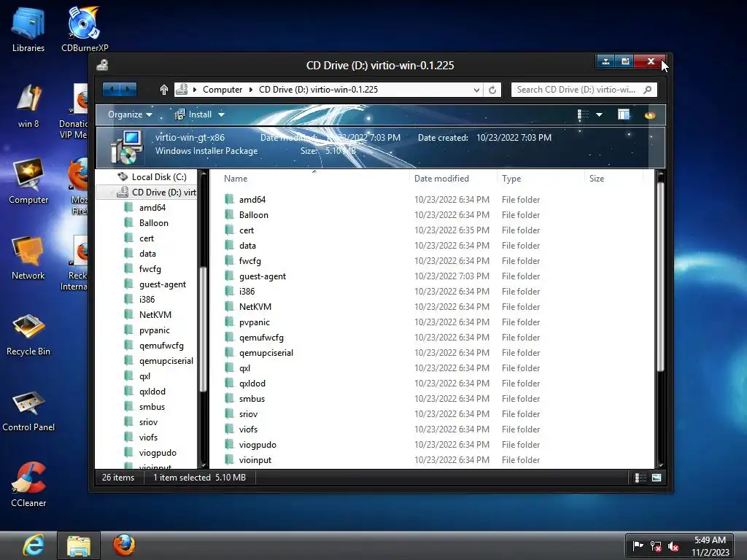Click the Up arrow navigation button

[x=164, y=90]
